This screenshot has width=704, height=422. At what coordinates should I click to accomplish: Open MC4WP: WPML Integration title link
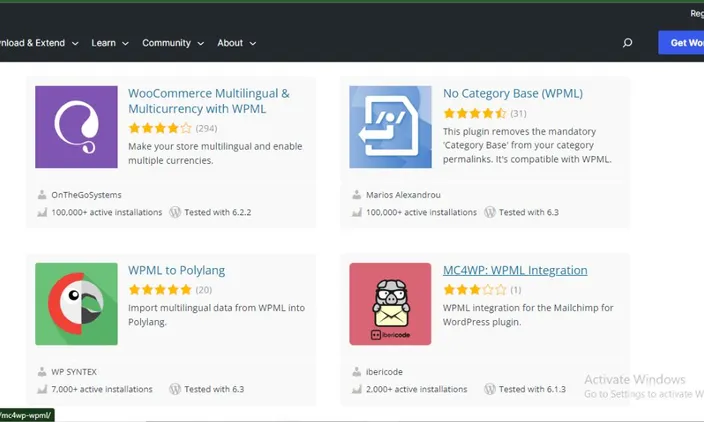[x=515, y=270]
